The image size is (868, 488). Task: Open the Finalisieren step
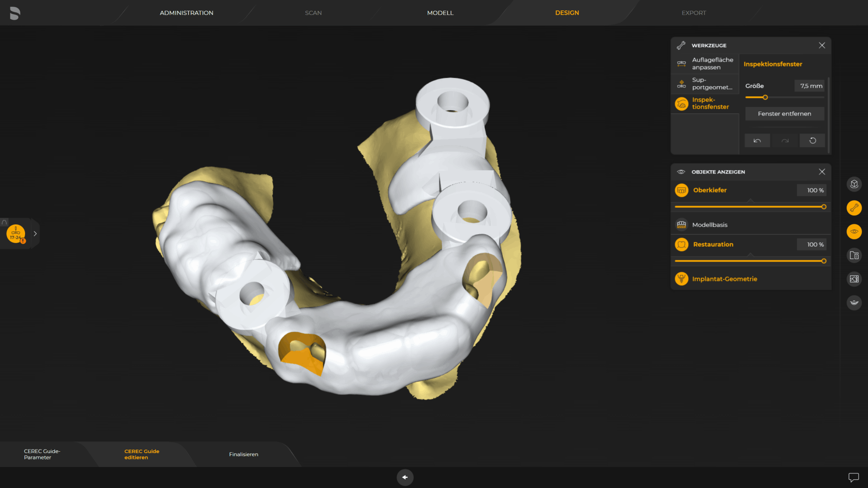243,454
